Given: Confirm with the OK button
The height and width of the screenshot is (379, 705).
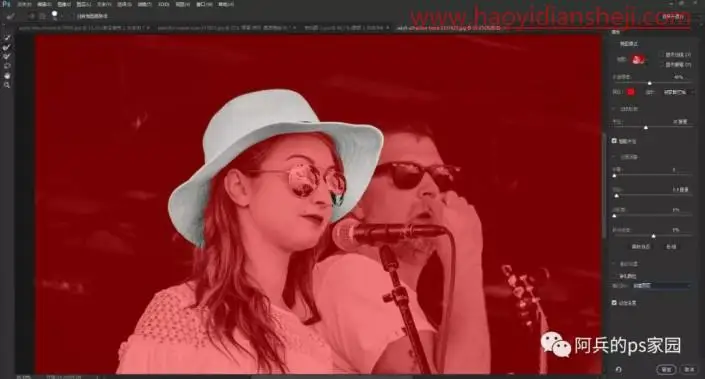Looking at the screenshot, I should [666, 369].
